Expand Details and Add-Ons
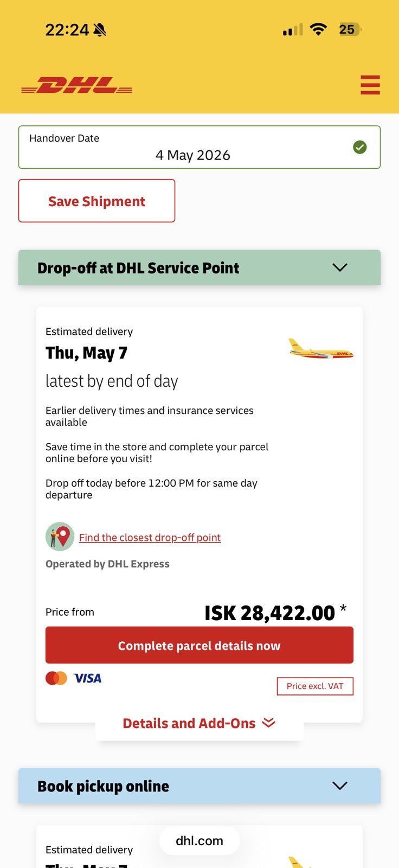Viewport: 399px width, 868px height. click(x=199, y=723)
